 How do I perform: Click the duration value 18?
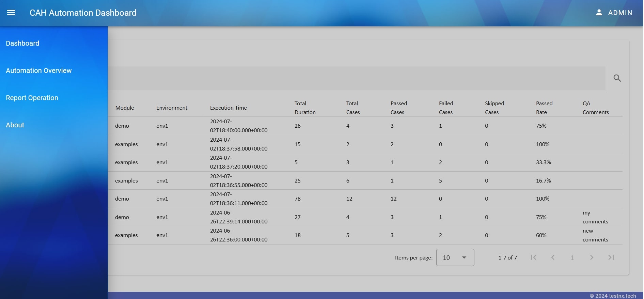pyautogui.click(x=298, y=235)
